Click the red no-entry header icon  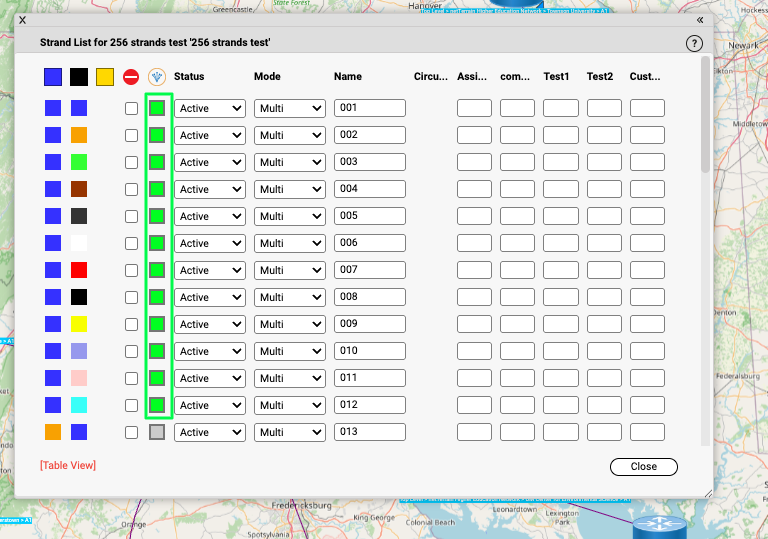tap(131, 77)
